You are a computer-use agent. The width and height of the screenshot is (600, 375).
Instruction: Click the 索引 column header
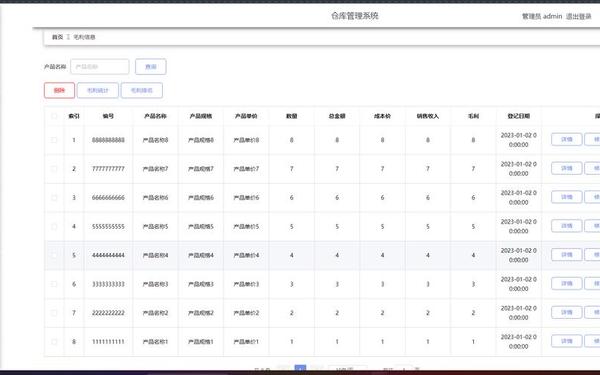point(74,116)
